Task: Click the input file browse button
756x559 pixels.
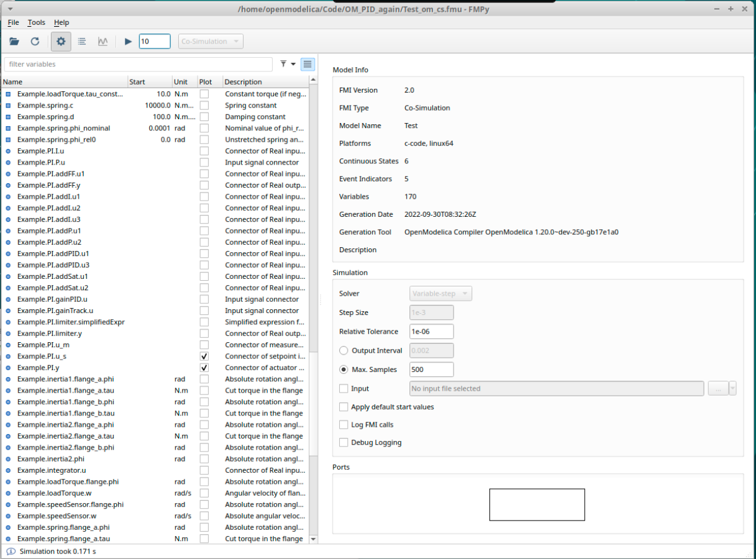Action: pyautogui.click(x=719, y=388)
